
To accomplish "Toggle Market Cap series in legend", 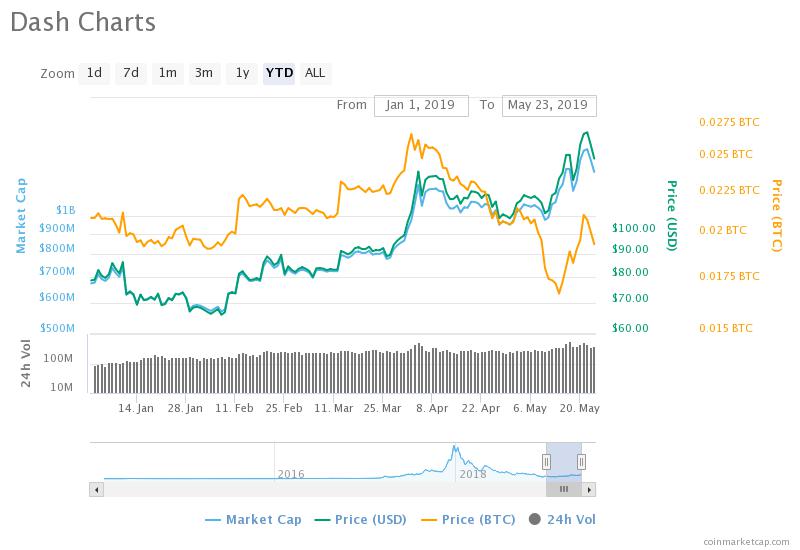I will (x=253, y=519).
